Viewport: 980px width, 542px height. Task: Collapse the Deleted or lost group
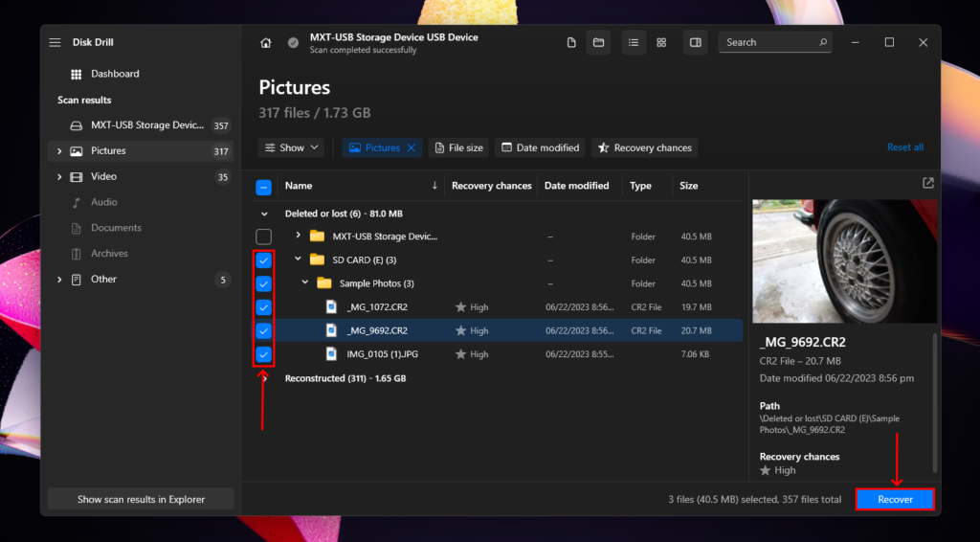(264, 214)
